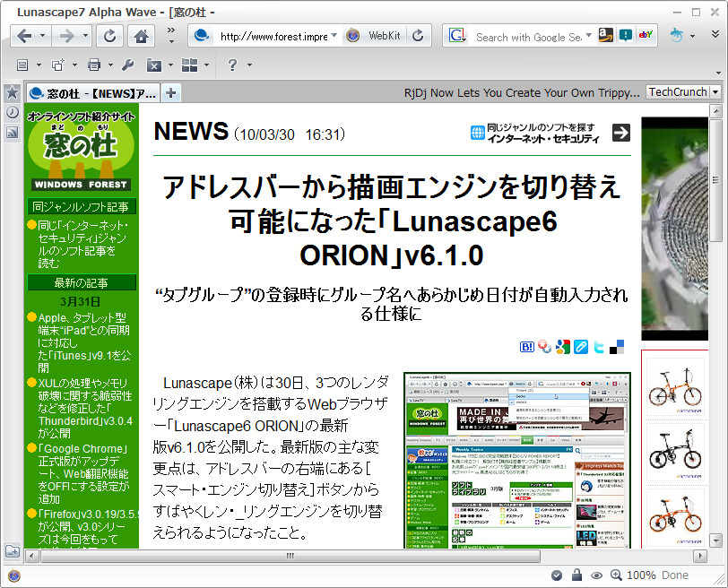Image resolution: width=728 pixels, height=588 pixels.
Task: Open Favorites with the star sidebar icon
Action: tap(12, 92)
